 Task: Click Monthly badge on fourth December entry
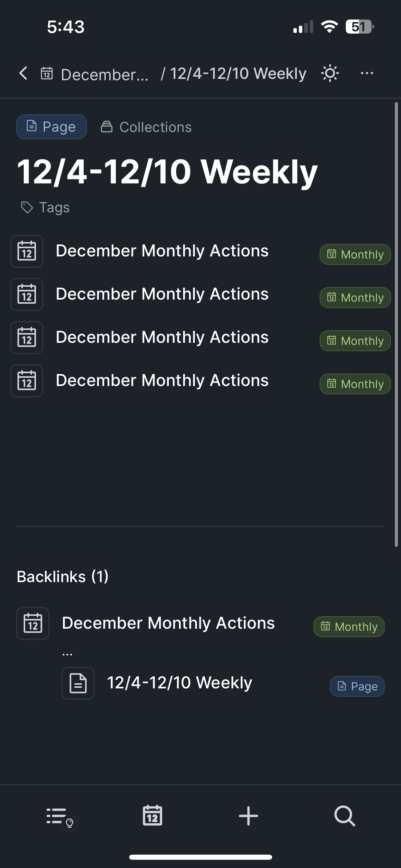[x=355, y=384]
